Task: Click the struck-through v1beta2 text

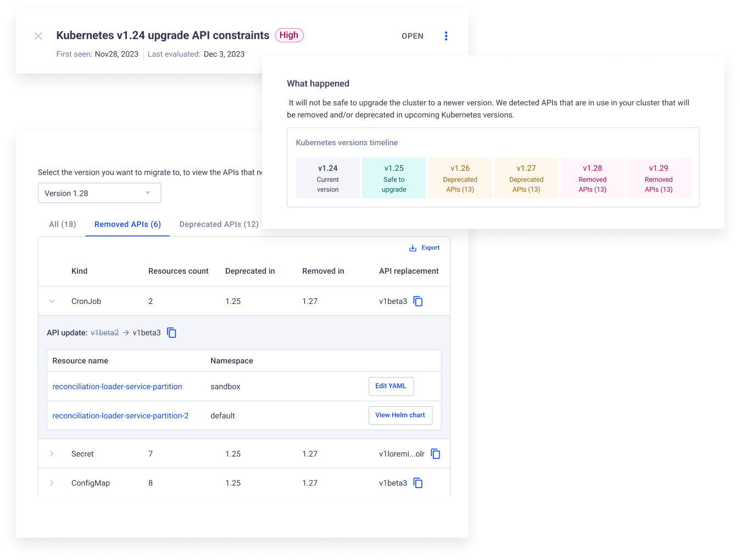Action: pos(104,332)
